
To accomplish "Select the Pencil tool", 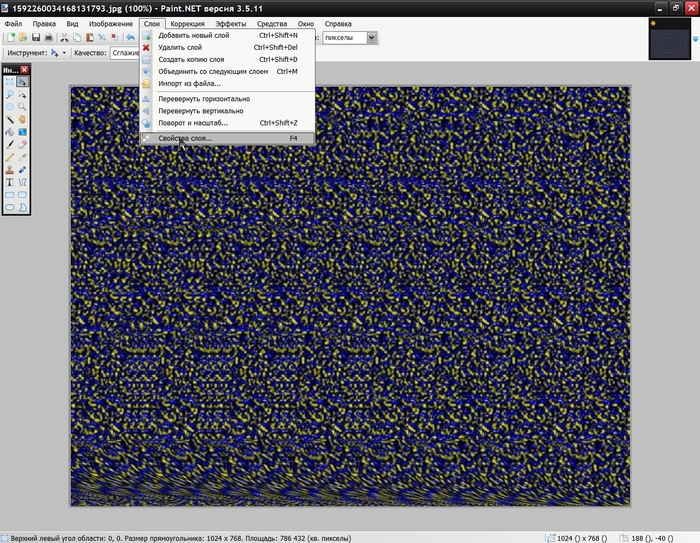I will pos(9,157).
